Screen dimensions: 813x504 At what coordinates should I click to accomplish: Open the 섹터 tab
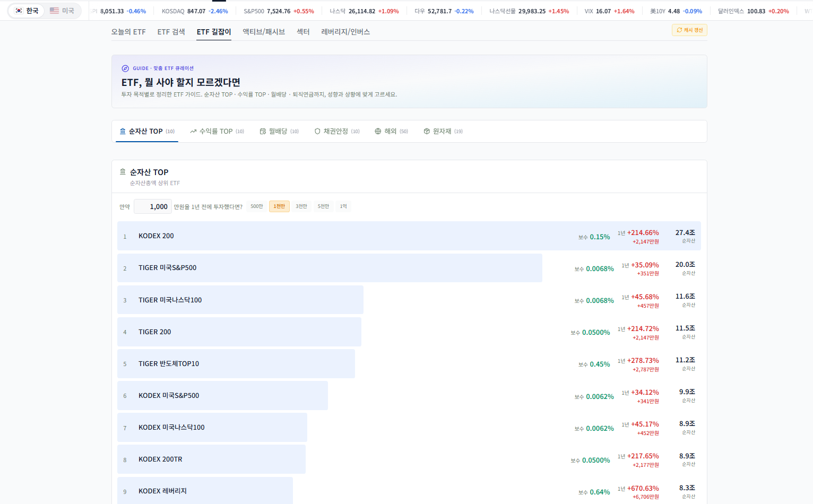[303, 32]
